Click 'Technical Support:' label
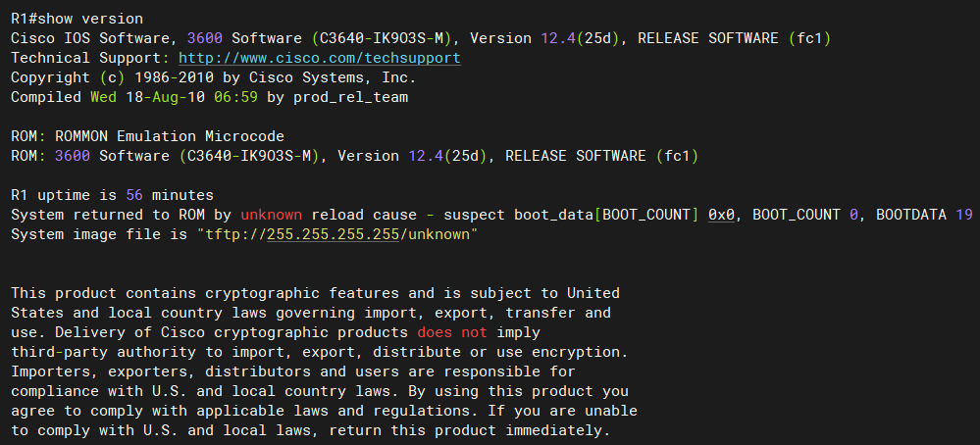 [x=90, y=58]
